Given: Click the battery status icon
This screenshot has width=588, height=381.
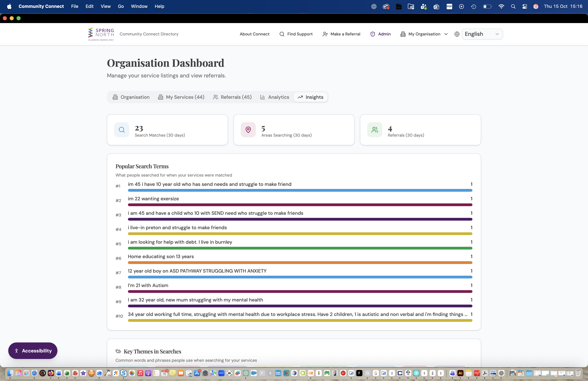Looking at the screenshot, I should [487, 6].
